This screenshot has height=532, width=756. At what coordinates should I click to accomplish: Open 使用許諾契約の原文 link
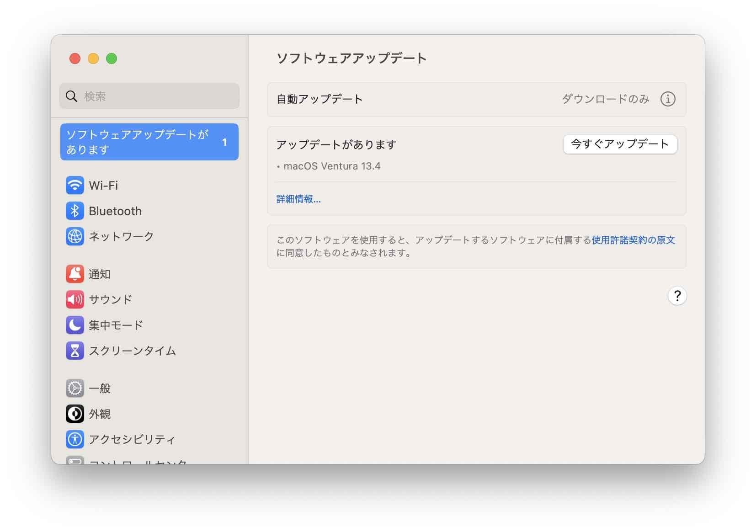[633, 240]
